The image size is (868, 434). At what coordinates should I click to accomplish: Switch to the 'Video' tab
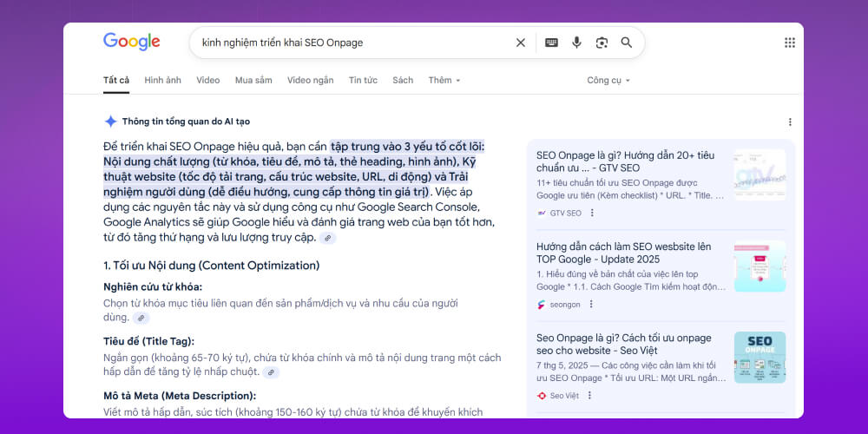(208, 80)
